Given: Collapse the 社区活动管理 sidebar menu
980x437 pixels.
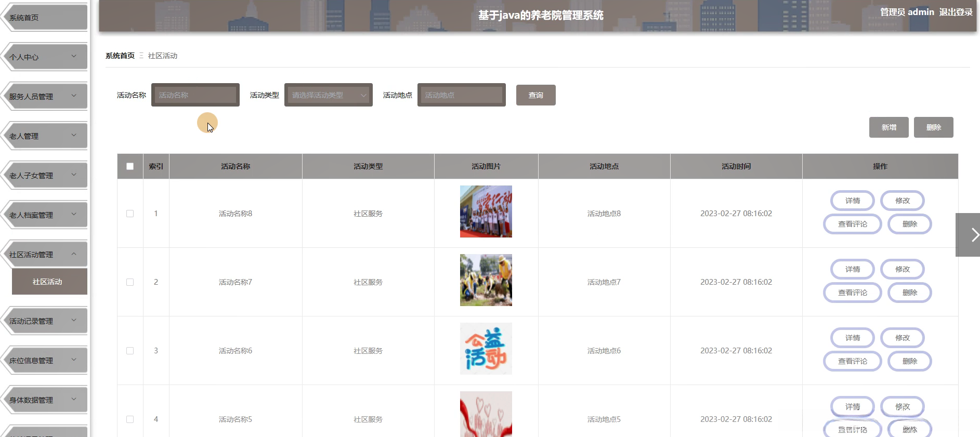Looking at the screenshot, I should (45, 255).
